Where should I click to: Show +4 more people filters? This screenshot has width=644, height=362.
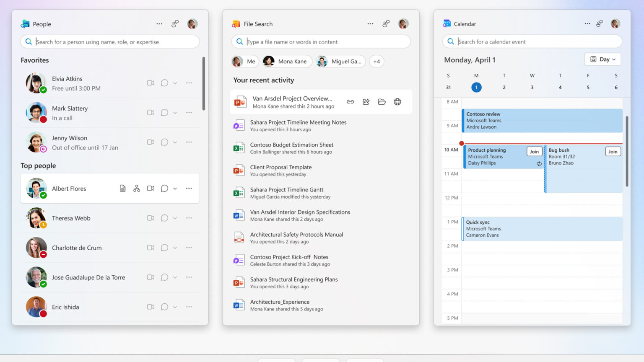pyautogui.click(x=377, y=62)
